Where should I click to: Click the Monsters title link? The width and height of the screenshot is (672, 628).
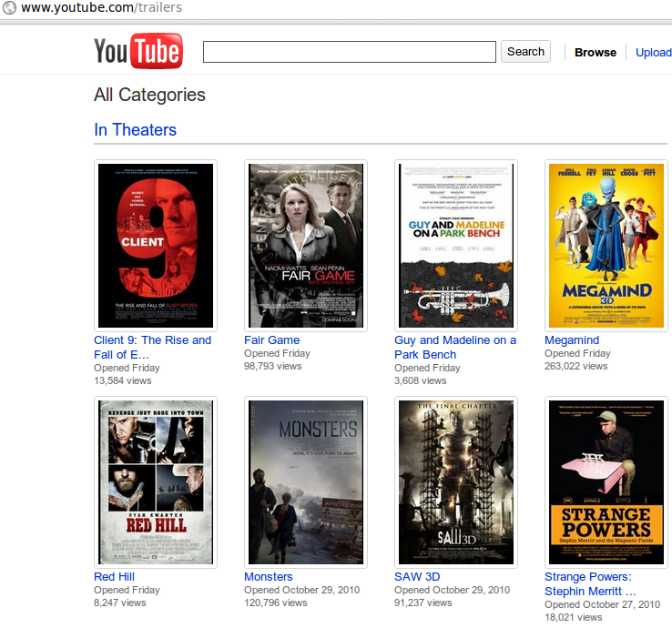[269, 577]
